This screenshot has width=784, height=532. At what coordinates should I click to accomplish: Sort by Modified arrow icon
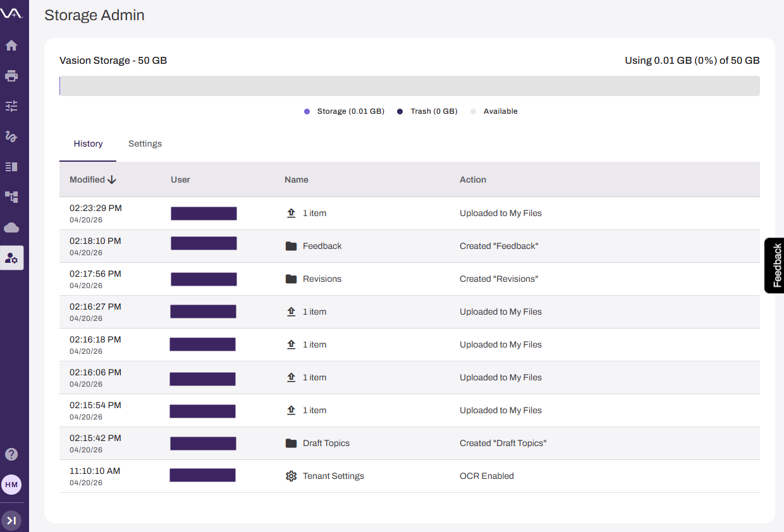click(112, 179)
